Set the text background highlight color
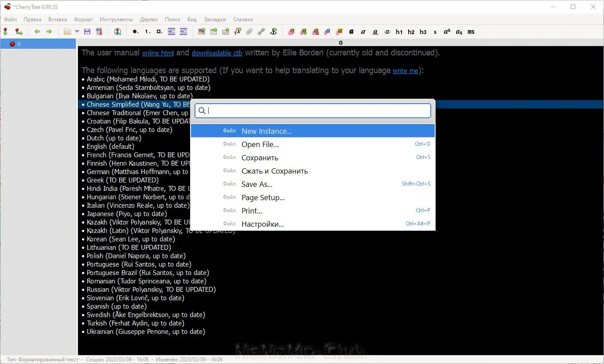 (x=339, y=32)
